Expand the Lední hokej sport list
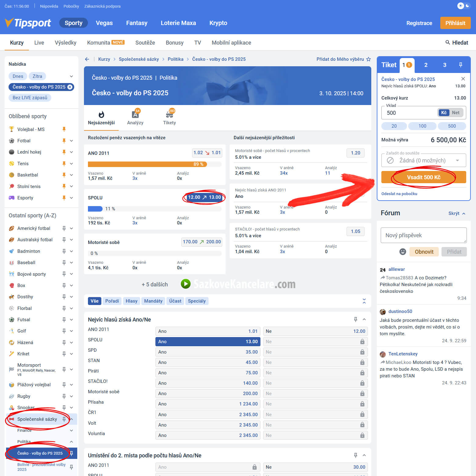This screenshot has height=476, width=476. pos(71,152)
